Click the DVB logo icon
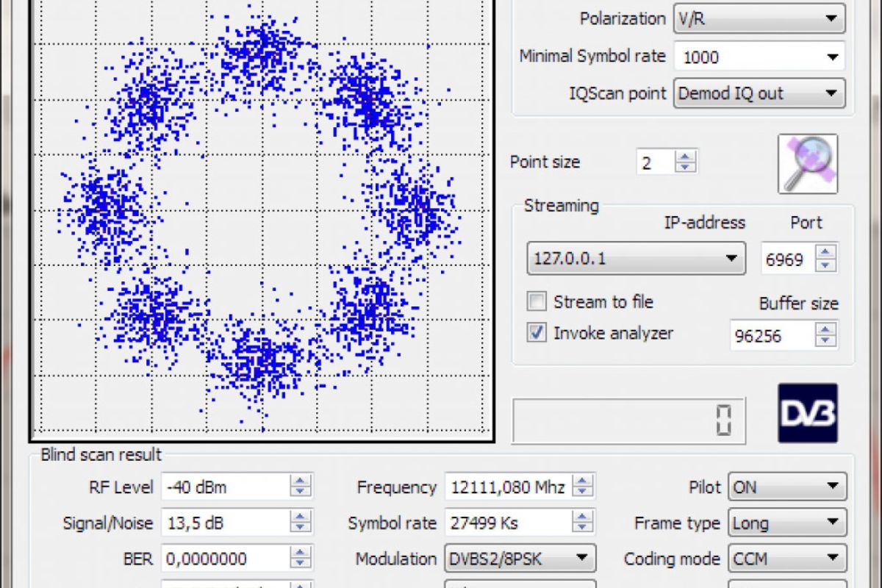Screen dimensions: 882x588 [808, 412]
